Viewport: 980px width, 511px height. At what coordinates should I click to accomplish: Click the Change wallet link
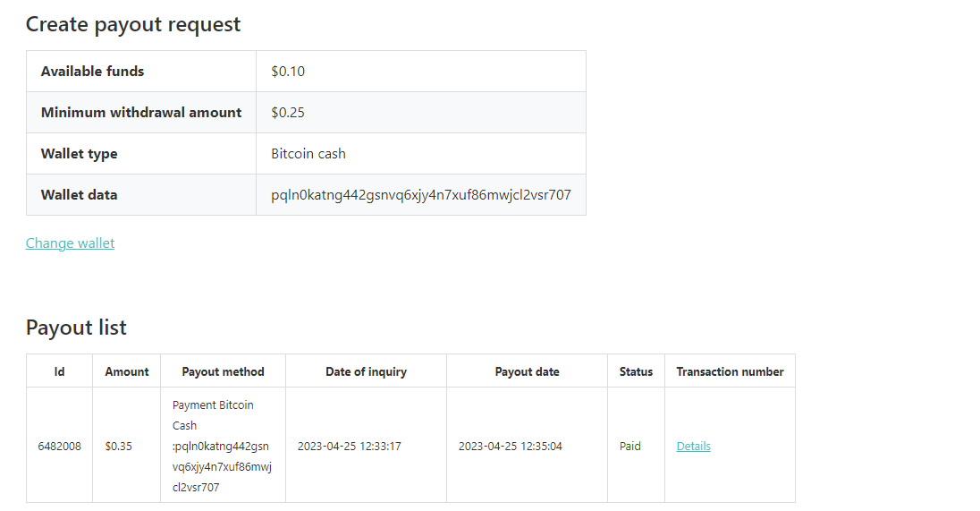point(70,243)
